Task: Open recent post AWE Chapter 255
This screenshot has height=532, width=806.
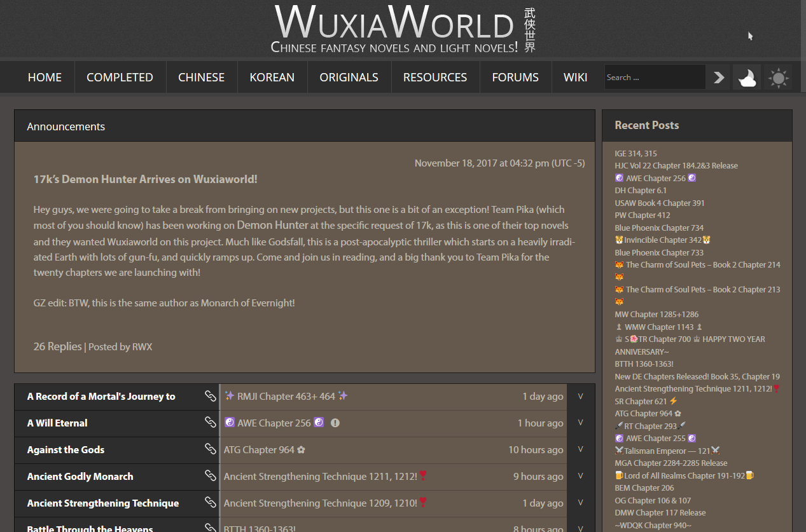Action: [x=655, y=438]
